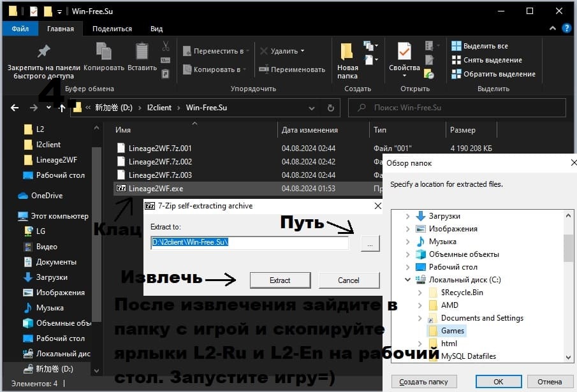Open the Lineage2WF folder in sidebar

[56, 160]
